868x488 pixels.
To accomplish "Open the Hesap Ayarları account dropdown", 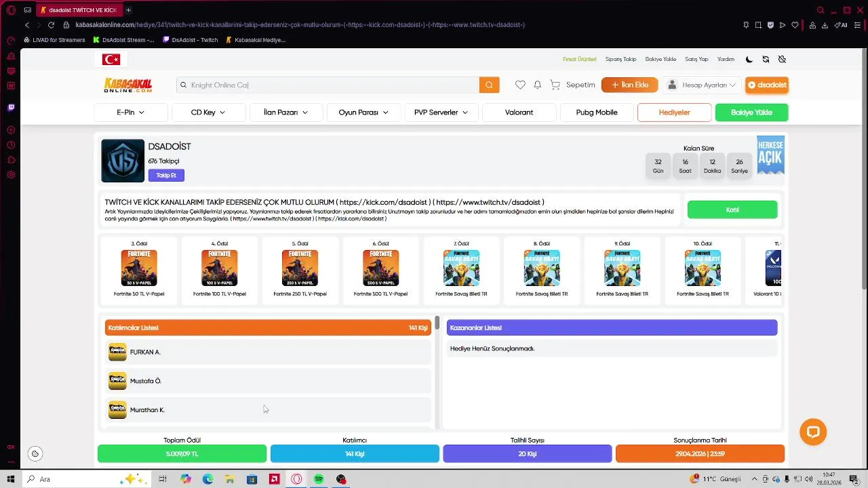I will click(x=702, y=85).
